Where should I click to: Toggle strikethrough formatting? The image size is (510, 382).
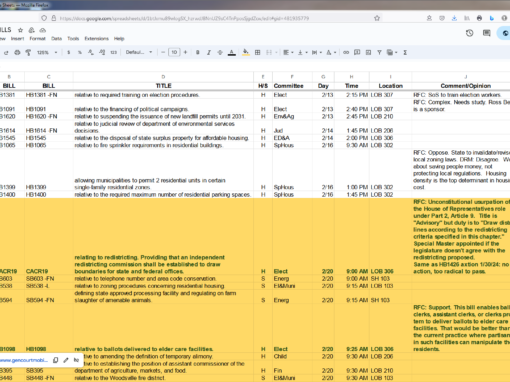tap(220, 53)
